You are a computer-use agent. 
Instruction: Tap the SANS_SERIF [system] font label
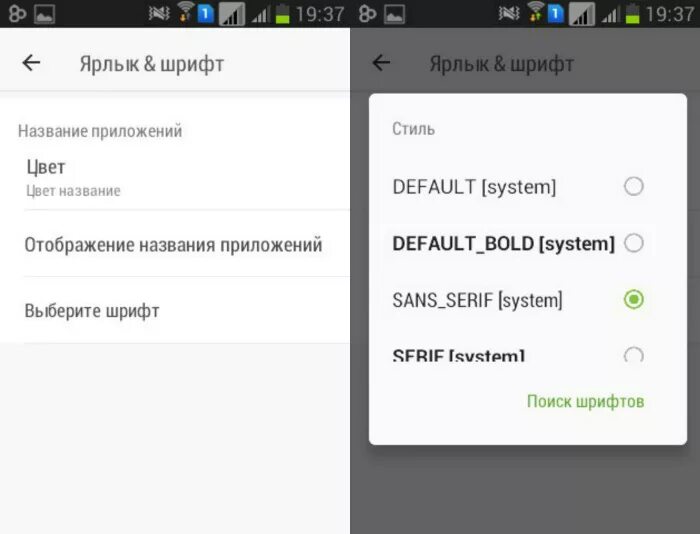pyautogui.click(x=477, y=300)
